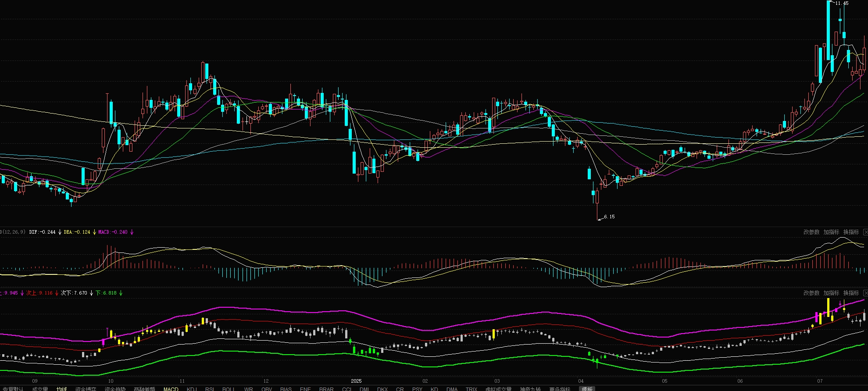Choose the 神奇九转 indicator tab
This screenshot has height=391, width=868.
pos(530,389)
